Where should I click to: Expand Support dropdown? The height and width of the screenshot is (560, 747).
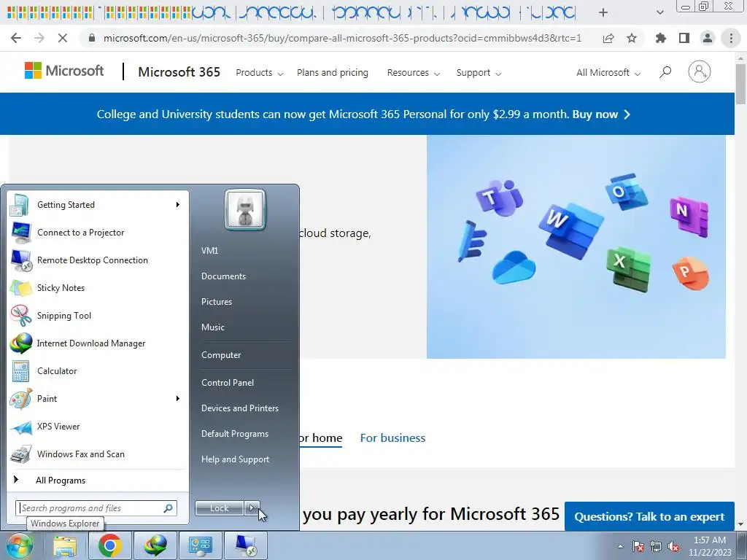pos(479,73)
